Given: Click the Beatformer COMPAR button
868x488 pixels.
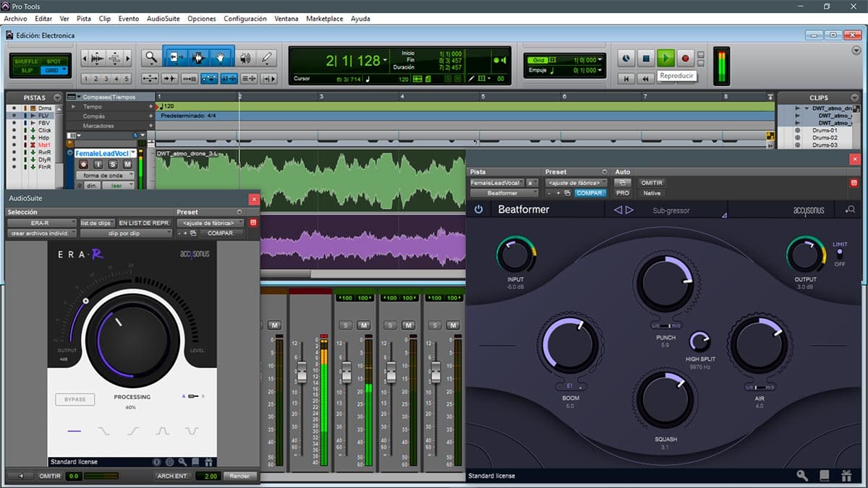Looking at the screenshot, I should (x=590, y=193).
